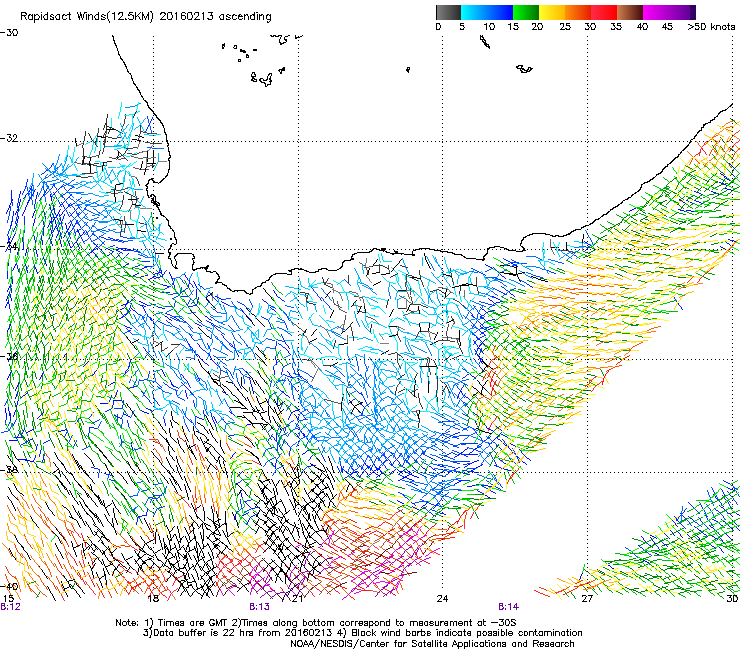
Task: Click the '-40' latitude axis label
Action: coord(9,586)
